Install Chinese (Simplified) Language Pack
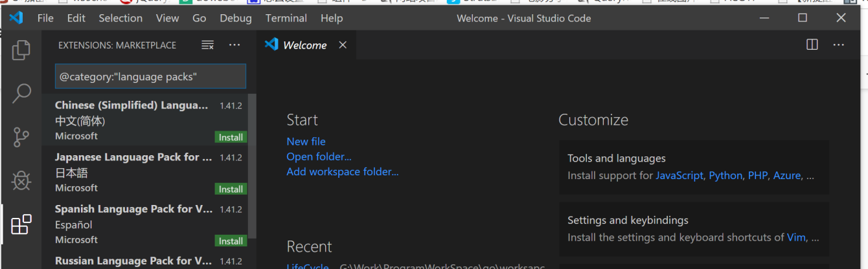Image resolution: width=868 pixels, height=269 pixels. 231,137
